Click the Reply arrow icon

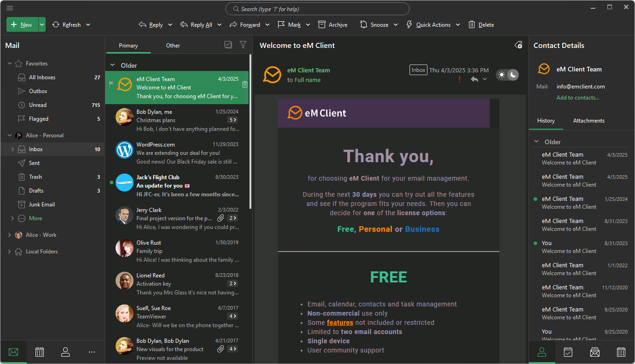(143, 25)
